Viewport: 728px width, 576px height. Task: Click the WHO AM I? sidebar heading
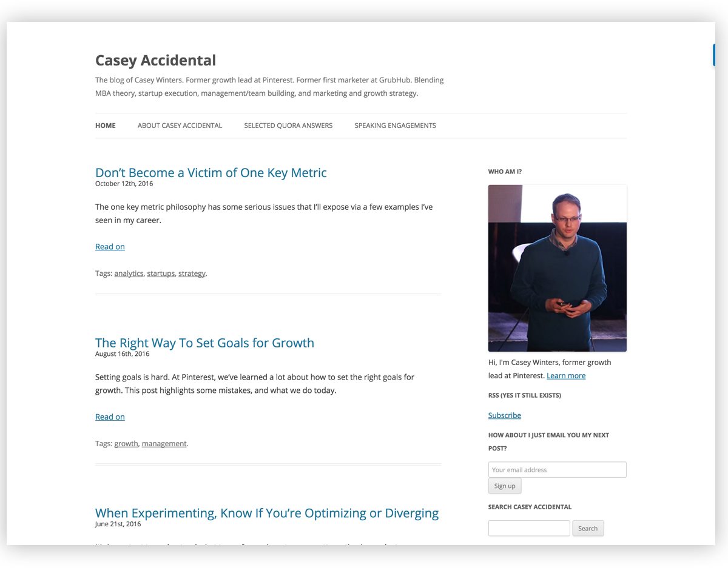pos(505,172)
